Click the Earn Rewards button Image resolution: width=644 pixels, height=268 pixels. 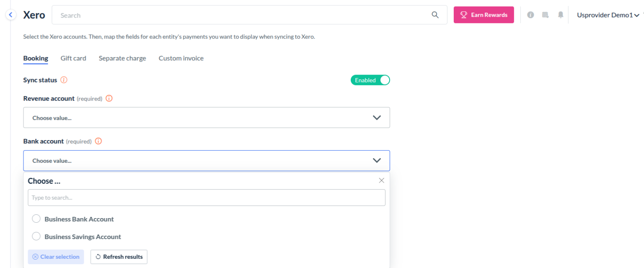coord(484,15)
